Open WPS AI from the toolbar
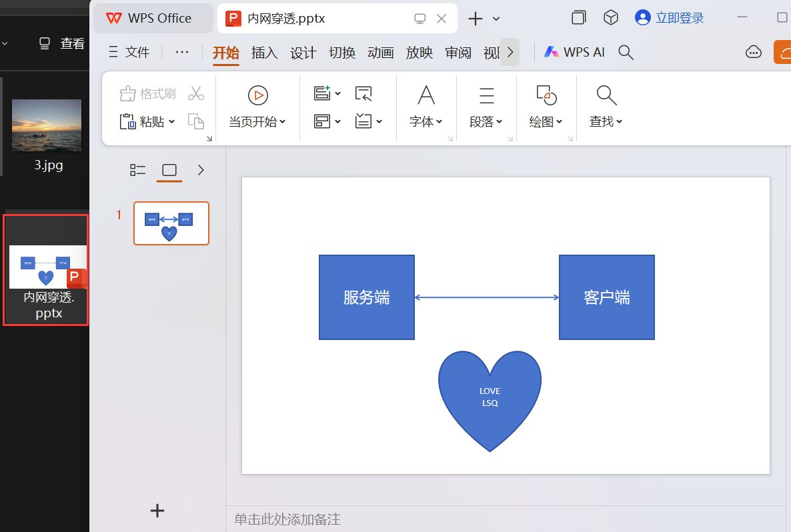This screenshot has height=532, width=791. click(x=574, y=51)
